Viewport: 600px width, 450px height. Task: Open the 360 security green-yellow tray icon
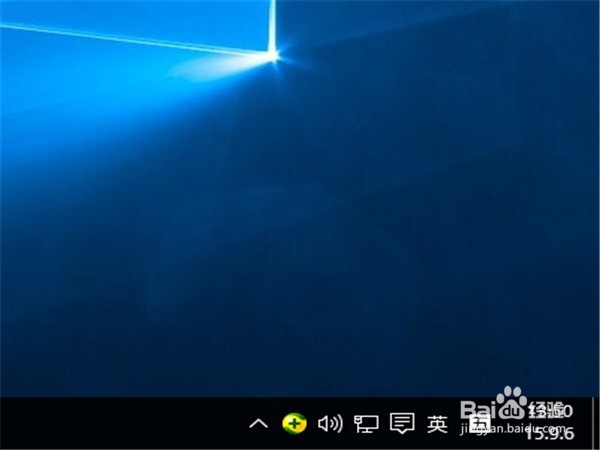294,423
